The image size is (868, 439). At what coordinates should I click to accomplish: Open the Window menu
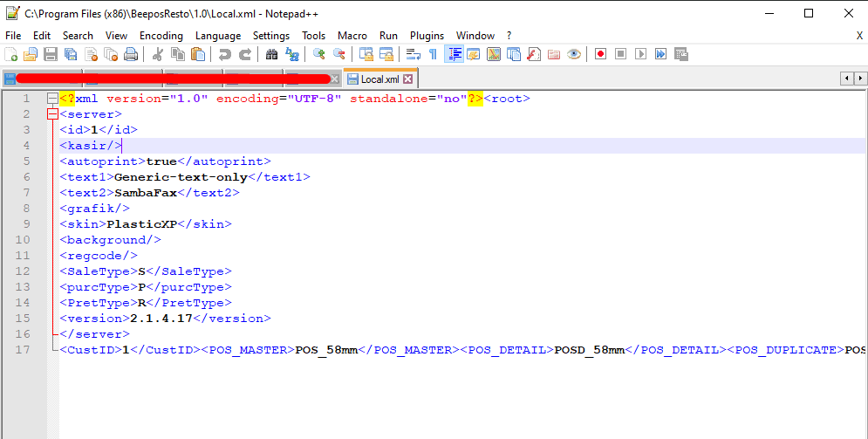tap(475, 36)
